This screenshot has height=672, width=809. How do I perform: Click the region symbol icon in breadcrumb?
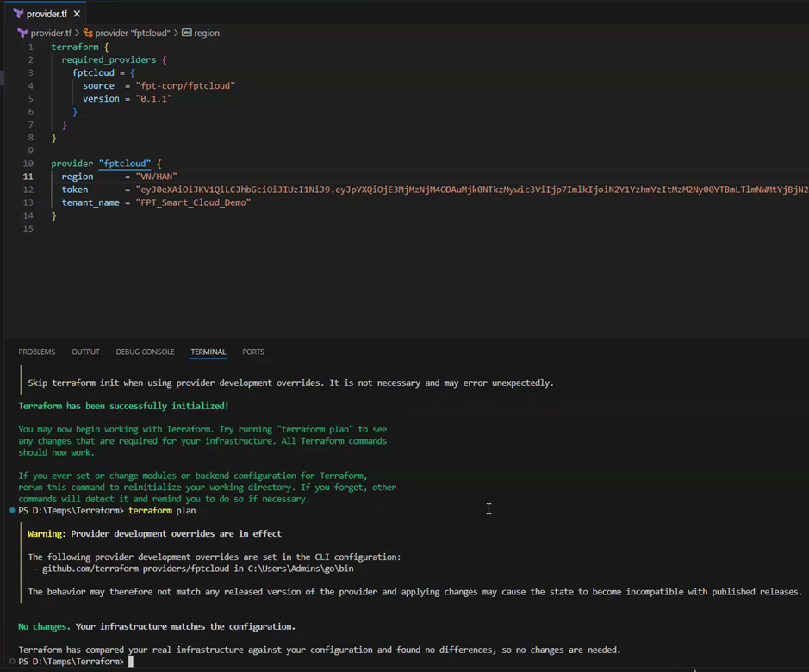coord(186,33)
